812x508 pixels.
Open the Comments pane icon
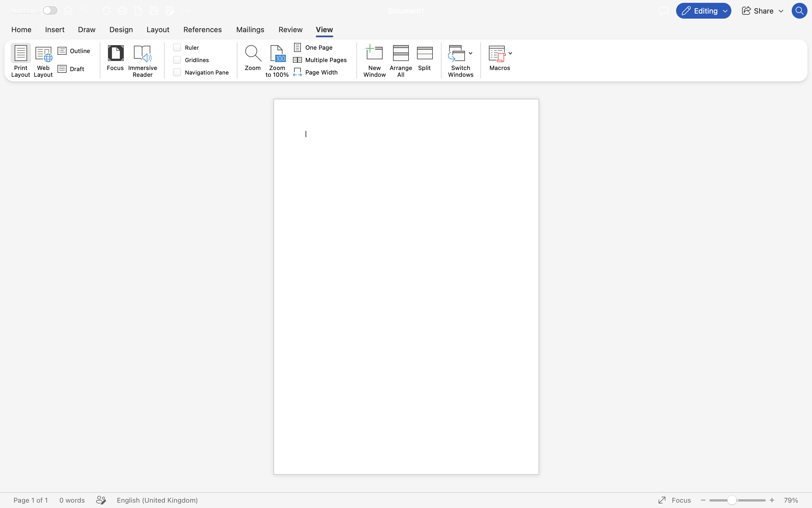click(x=663, y=11)
